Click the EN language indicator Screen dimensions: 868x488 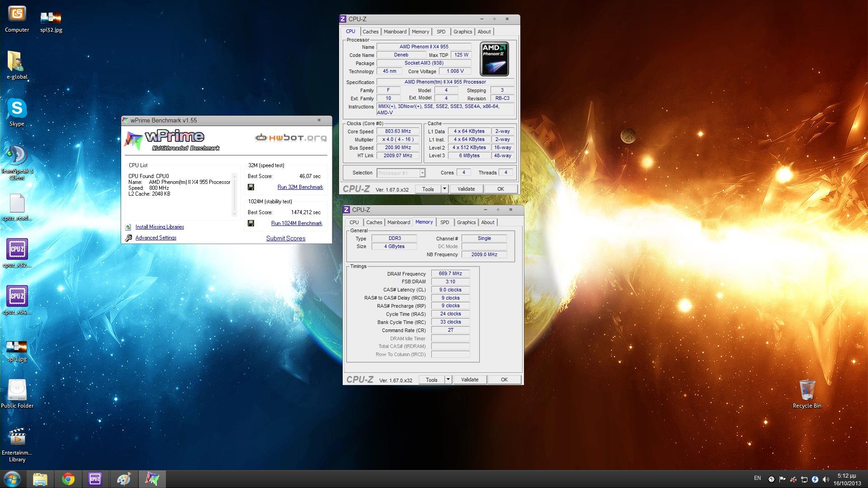tap(757, 478)
